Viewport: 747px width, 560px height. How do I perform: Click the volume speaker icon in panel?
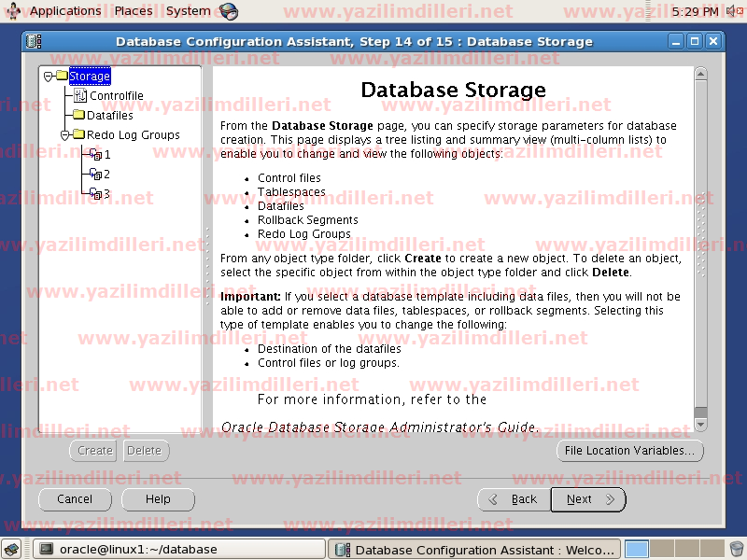coord(732,11)
